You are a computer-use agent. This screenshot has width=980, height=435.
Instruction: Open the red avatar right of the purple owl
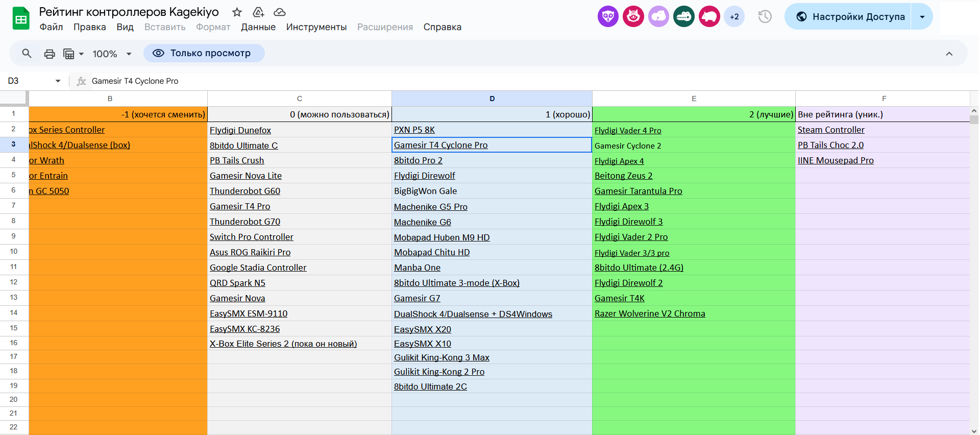point(633,17)
